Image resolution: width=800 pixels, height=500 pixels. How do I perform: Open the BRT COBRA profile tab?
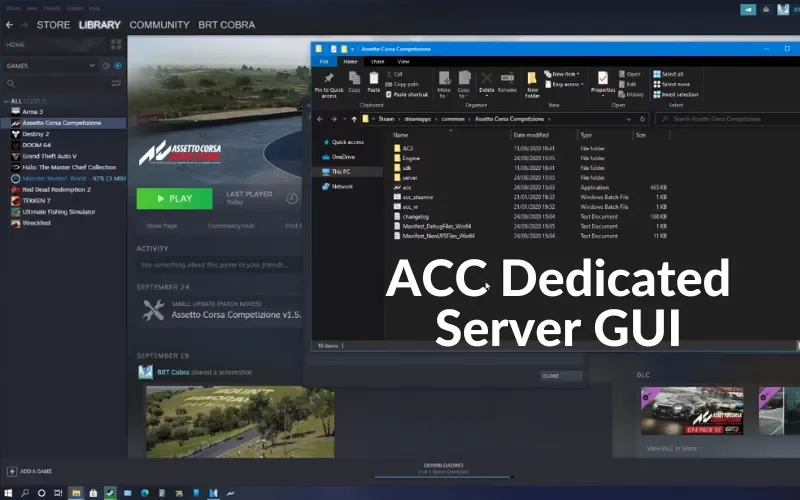[227, 24]
